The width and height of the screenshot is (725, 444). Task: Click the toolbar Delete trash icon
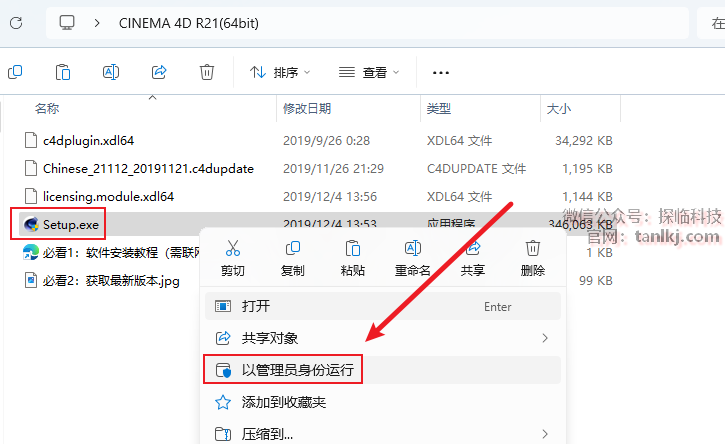[x=207, y=72]
